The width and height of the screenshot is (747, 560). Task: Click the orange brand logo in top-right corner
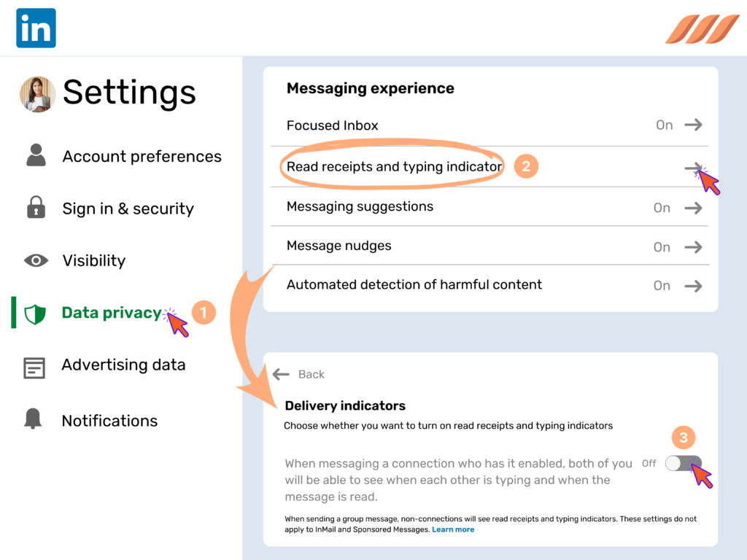pos(701,31)
